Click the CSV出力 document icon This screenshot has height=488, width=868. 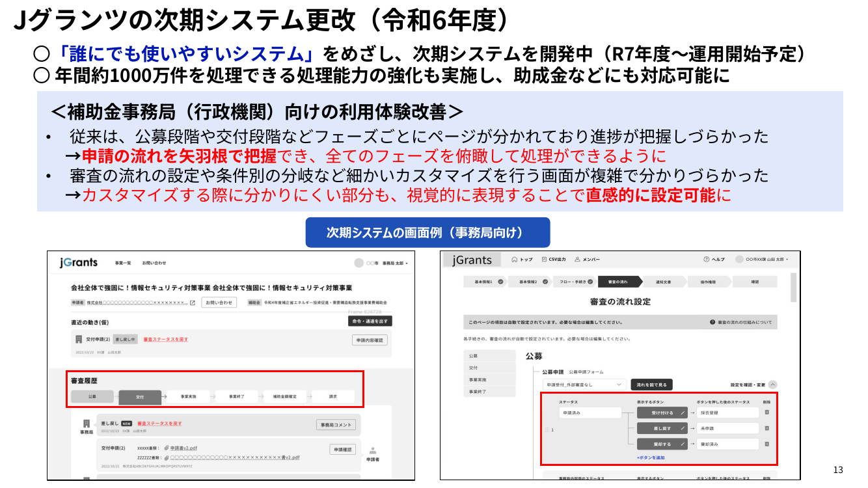544,260
